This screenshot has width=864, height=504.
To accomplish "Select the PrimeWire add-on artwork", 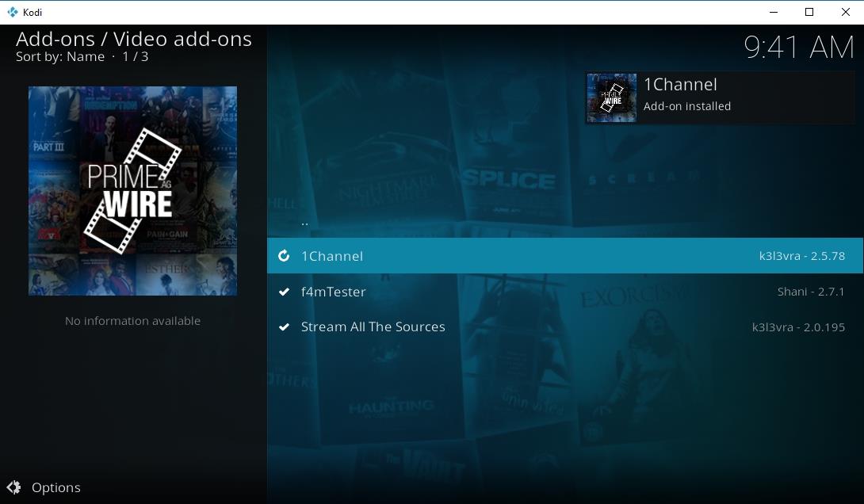I will pos(132,191).
